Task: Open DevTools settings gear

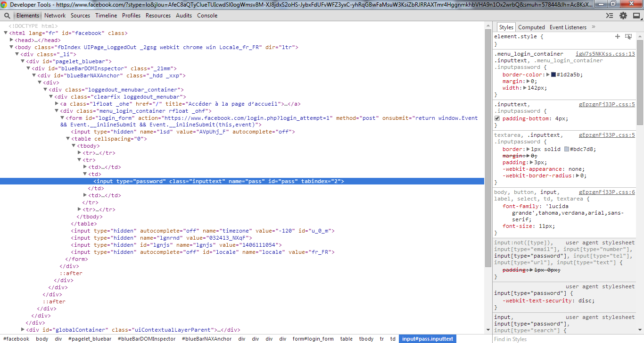Action: point(623,16)
